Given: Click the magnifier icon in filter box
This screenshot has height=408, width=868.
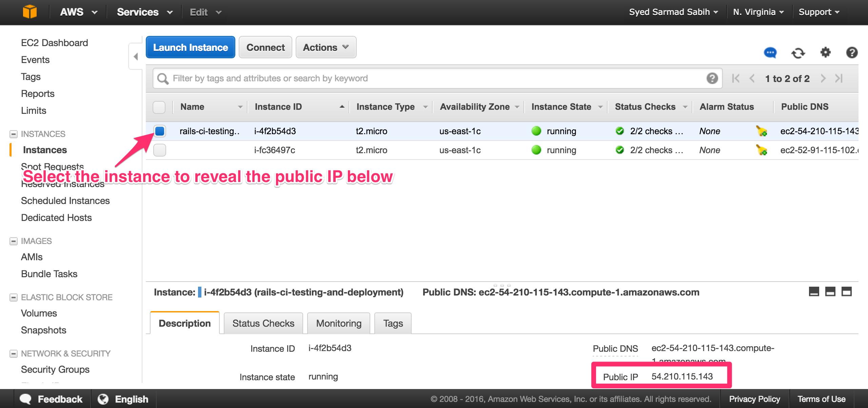Looking at the screenshot, I should pyautogui.click(x=163, y=79).
